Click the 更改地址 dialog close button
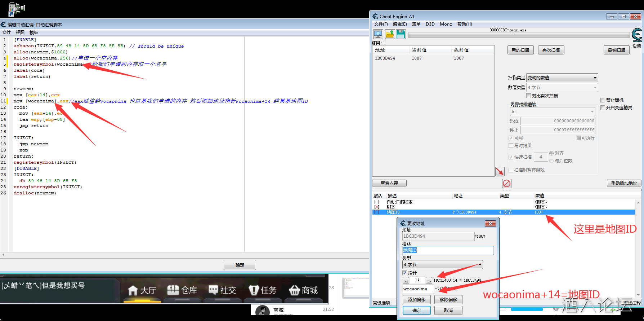The image size is (644, 321). pyautogui.click(x=490, y=224)
